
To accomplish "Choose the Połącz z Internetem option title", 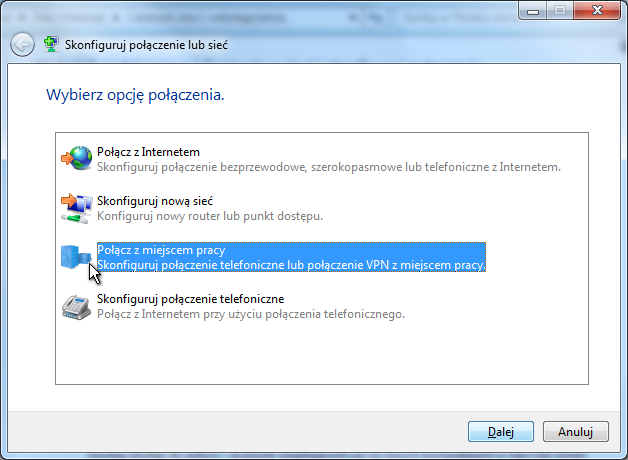I will (141, 151).
